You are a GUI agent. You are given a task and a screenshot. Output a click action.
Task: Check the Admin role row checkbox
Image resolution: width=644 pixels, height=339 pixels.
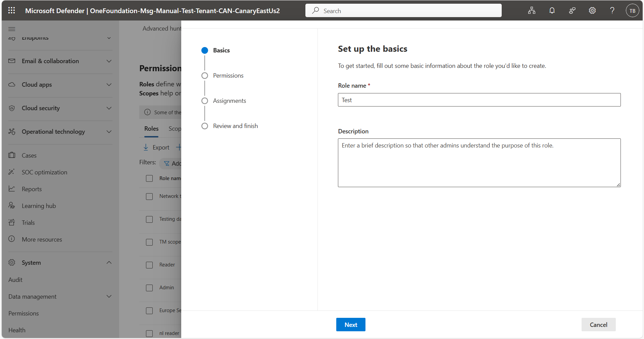149,288
